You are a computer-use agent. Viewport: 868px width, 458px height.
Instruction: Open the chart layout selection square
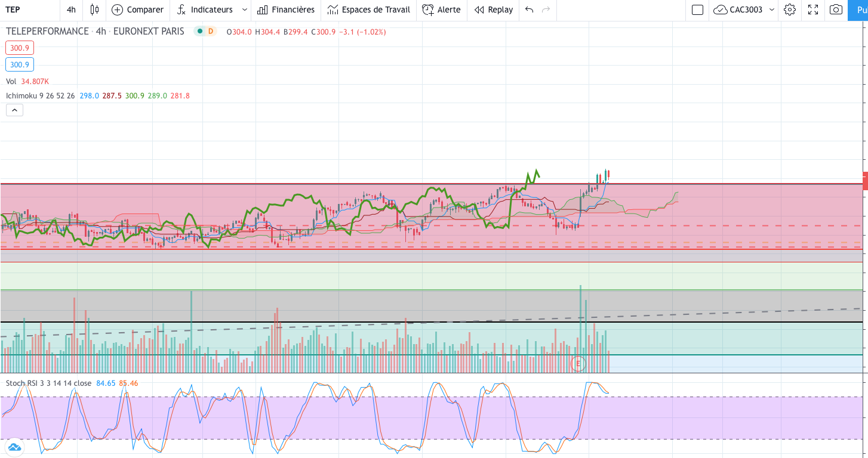[697, 10]
